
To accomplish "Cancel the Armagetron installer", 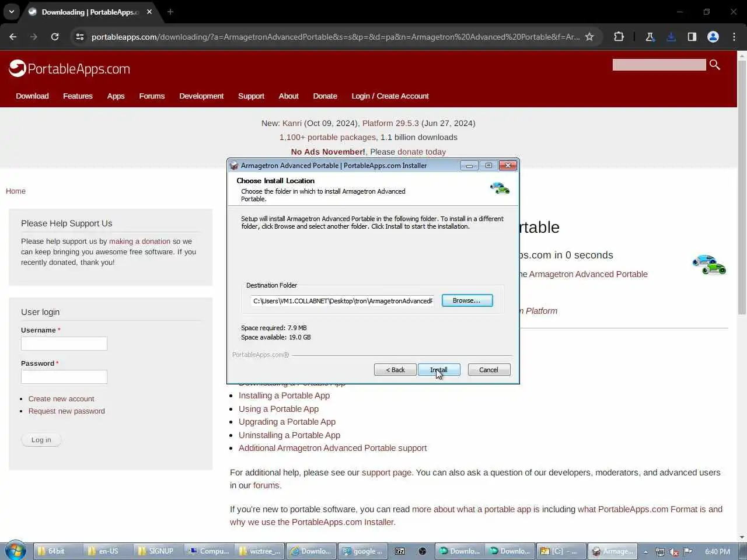I will coord(489,370).
